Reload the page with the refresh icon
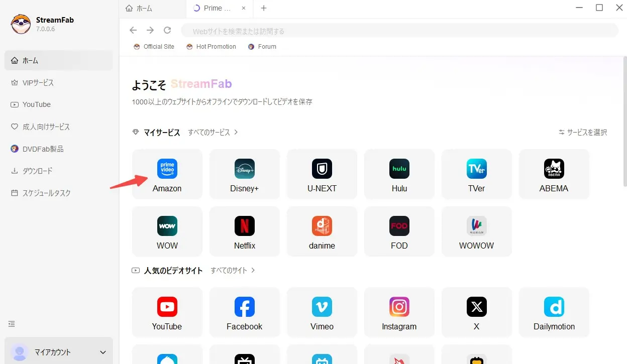This screenshot has height=364, width=627. point(167,31)
